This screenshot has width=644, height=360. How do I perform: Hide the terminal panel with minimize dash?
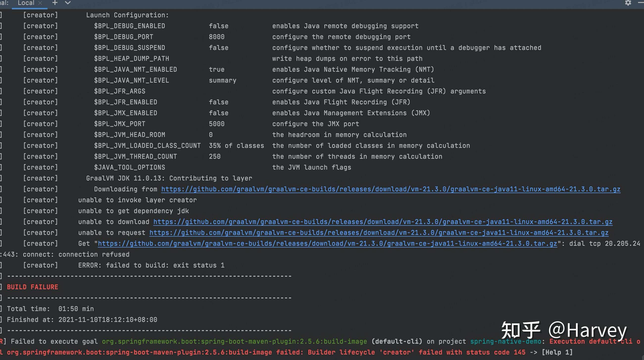(641, 2)
